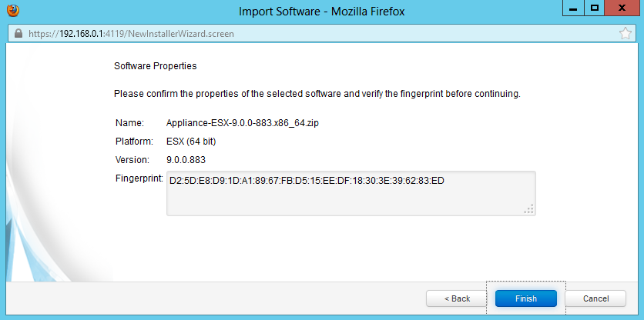Image resolution: width=644 pixels, height=320 pixels.
Task: Click the resize grip of the fingerprint box
Action: point(529,209)
